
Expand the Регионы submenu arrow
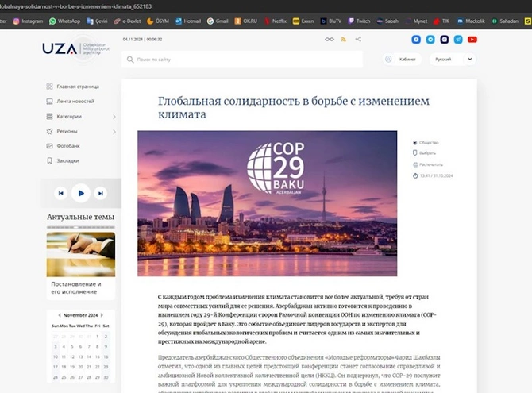114,132
